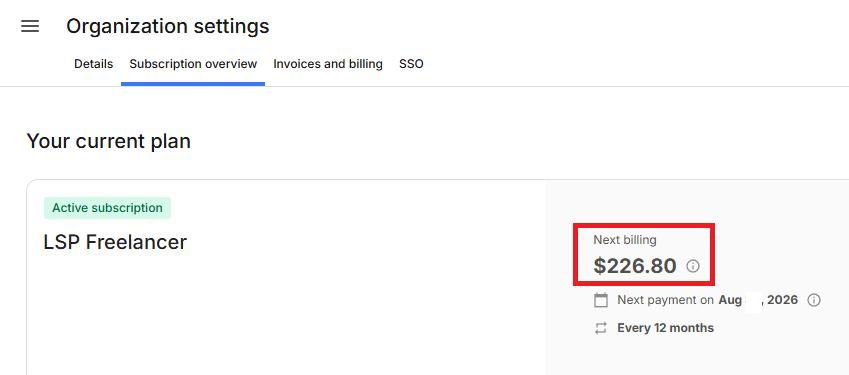Screen dimensions: 849x375
Task: Select the Subscription overview tab
Action: pyautogui.click(x=193, y=64)
